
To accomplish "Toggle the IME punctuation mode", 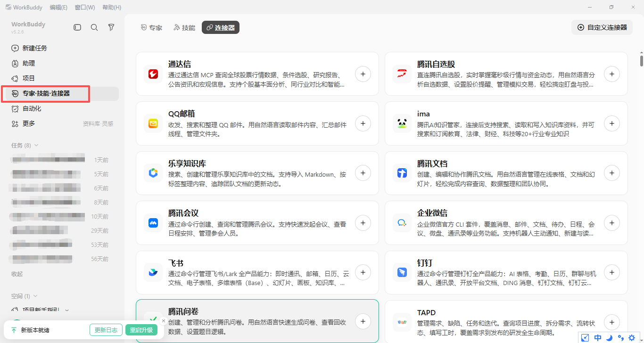I will pos(620,337).
